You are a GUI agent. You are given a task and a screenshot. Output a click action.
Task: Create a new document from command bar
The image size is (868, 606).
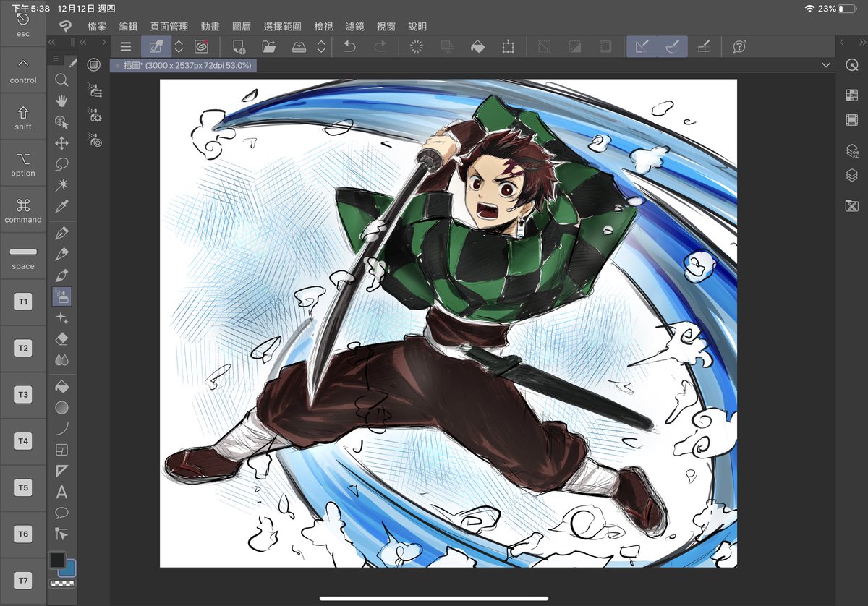[x=239, y=46]
